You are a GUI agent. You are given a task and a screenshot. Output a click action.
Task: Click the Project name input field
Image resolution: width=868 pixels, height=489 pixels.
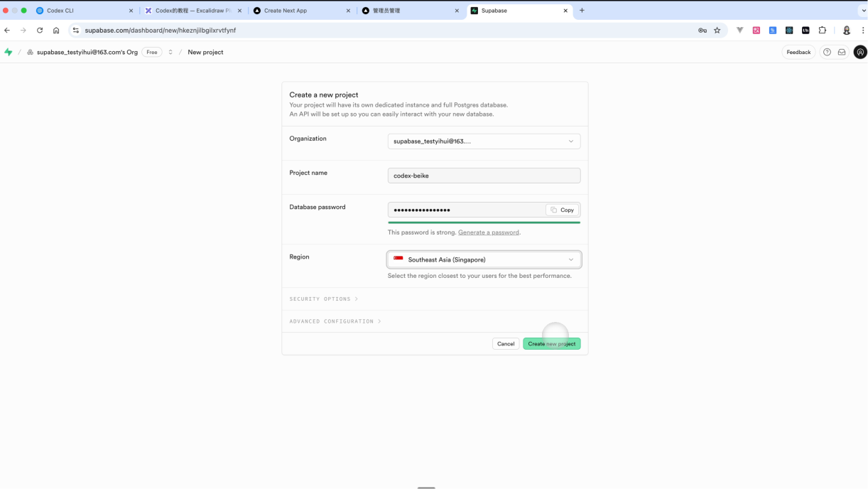coord(484,176)
